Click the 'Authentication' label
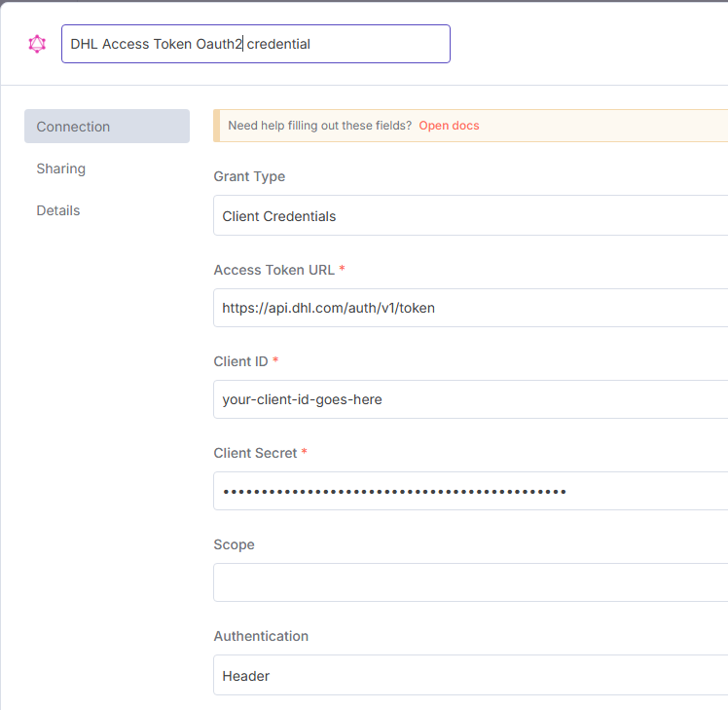 click(261, 636)
